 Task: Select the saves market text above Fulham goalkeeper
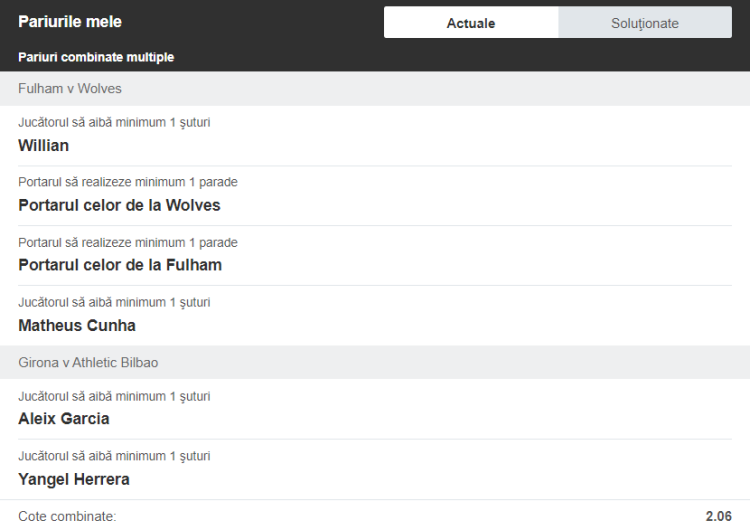click(x=128, y=242)
